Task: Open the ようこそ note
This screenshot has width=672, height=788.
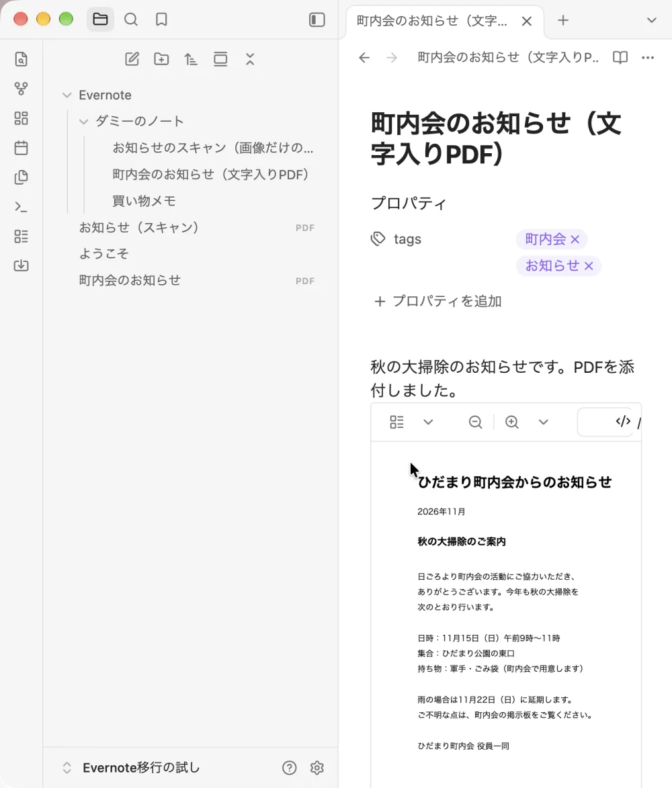Action: 104,253
